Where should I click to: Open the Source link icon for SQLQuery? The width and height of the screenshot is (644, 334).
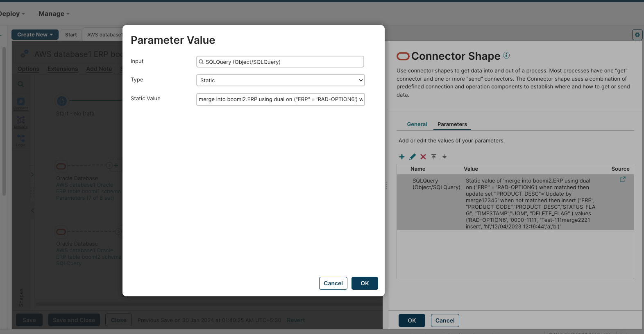click(623, 180)
